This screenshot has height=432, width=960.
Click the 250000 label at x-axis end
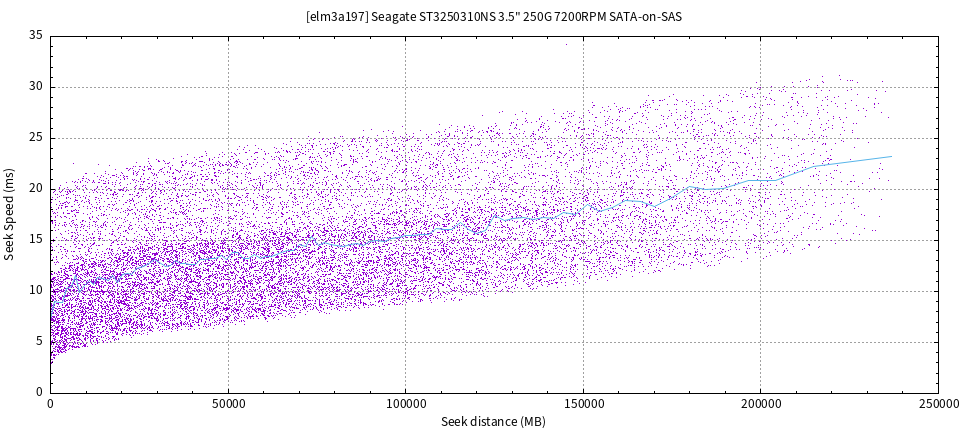(x=937, y=404)
